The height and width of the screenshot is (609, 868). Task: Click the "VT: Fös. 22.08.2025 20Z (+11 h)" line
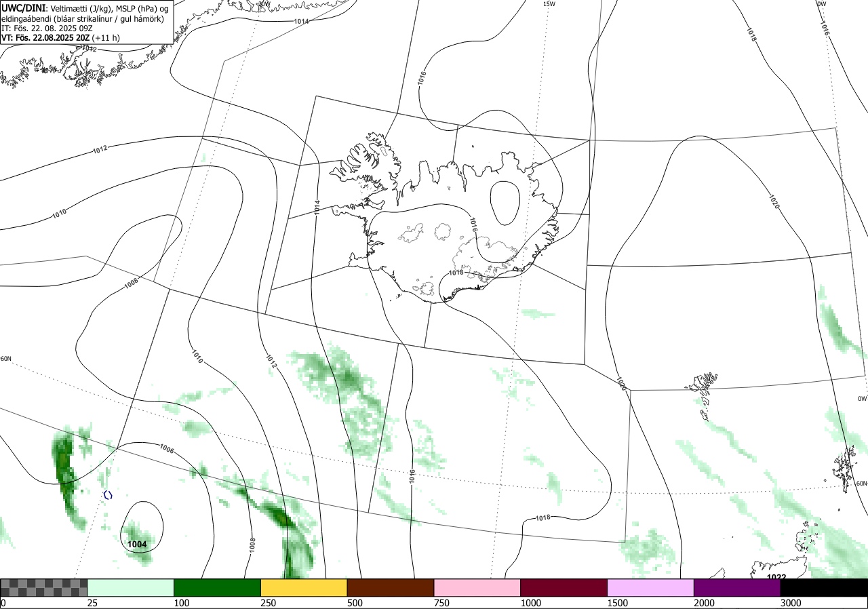(x=60, y=39)
